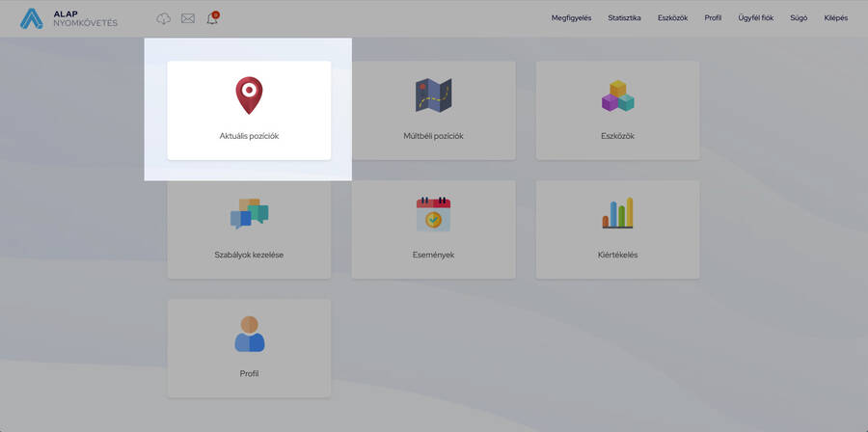Click the calendar Események icon
The height and width of the screenshot is (432, 868).
click(433, 213)
